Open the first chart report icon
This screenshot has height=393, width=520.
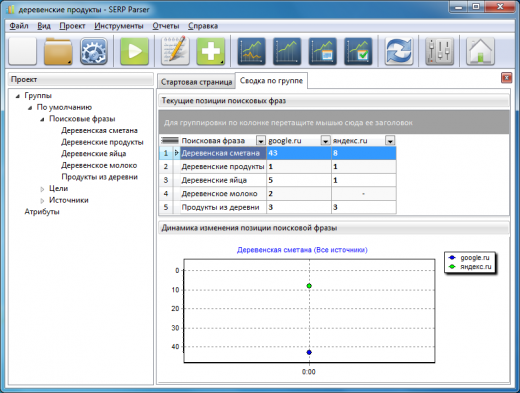(x=252, y=51)
